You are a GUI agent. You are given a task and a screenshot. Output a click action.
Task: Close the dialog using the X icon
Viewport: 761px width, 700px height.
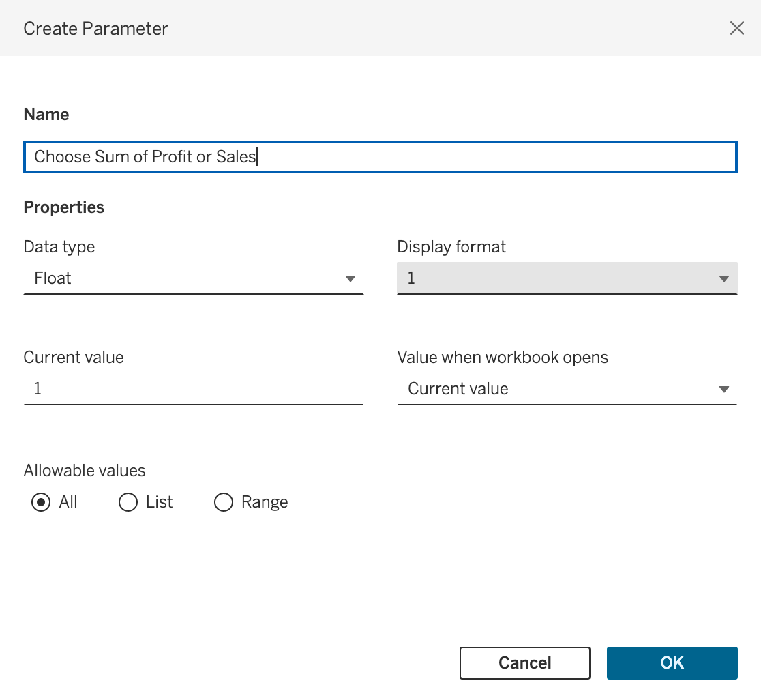[737, 29]
